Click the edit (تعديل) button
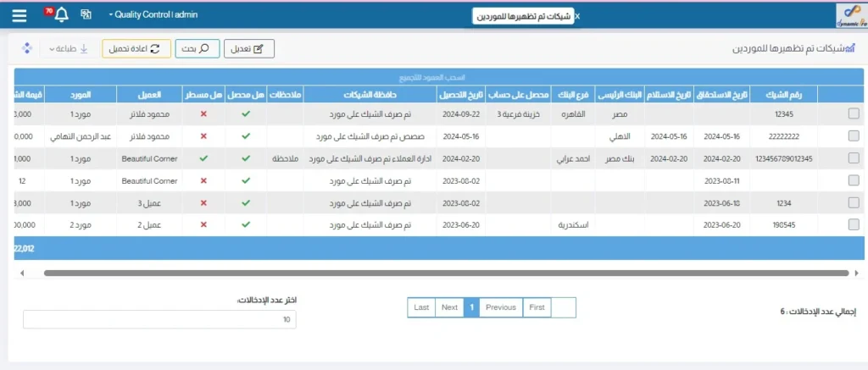This screenshot has height=370, width=868. pyautogui.click(x=250, y=49)
